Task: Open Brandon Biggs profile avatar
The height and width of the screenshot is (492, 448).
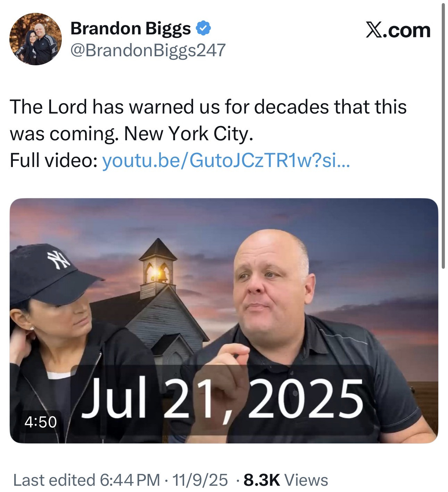Action: (35, 39)
